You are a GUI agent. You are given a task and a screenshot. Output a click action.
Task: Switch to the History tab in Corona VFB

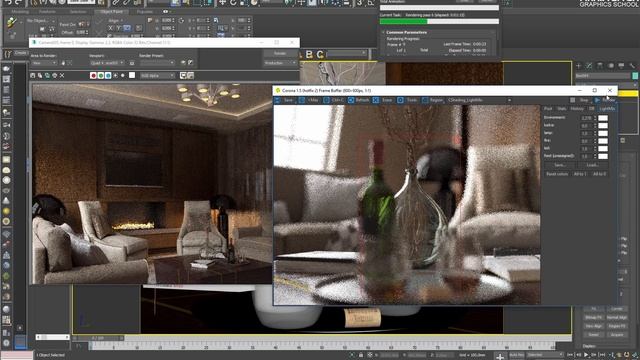point(577,109)
